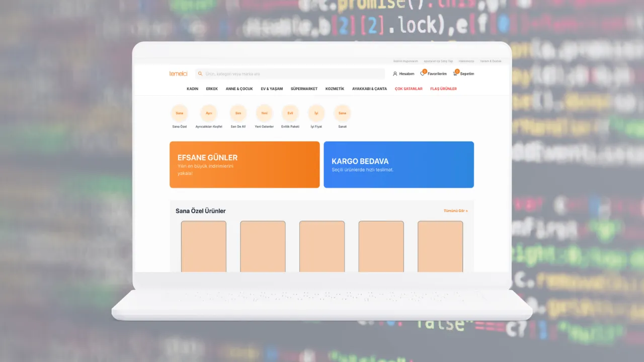Select the Evlilik Paketi circle icon
The height and width of the screenshot is (362, 644).
click(x=290, y=113)
